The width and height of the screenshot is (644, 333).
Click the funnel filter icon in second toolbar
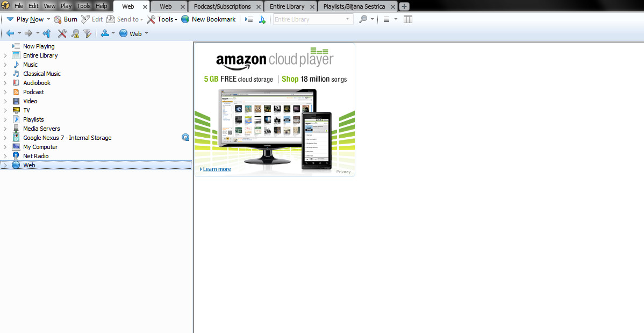[x=88, y=33]
